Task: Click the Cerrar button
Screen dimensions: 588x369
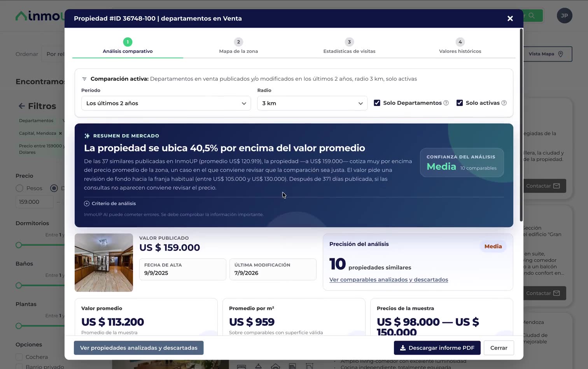Action: click(499, 348)
